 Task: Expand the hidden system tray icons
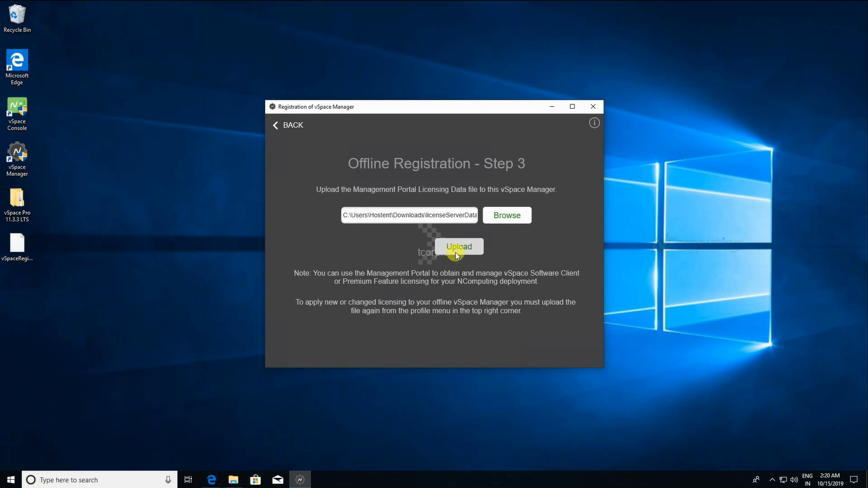[x=772, y=480]
